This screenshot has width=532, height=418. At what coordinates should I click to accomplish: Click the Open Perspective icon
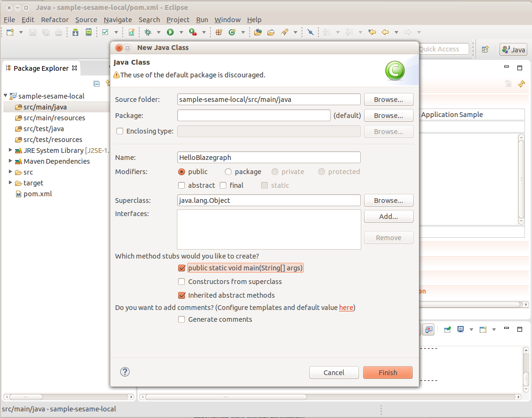coord(485,50)
